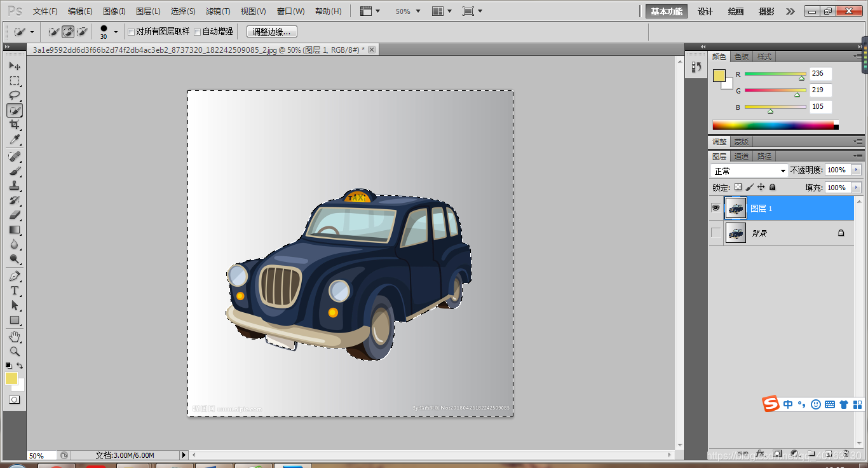Switch to 基本功能 workspace
This screenshot has width=868, height=468.
[x=667, y=11]
